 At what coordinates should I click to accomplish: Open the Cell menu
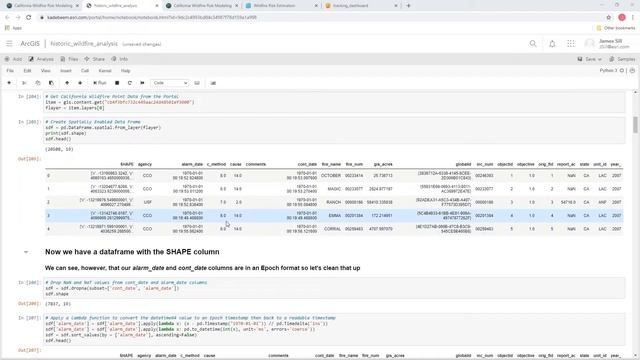click(x=85, y=71)
